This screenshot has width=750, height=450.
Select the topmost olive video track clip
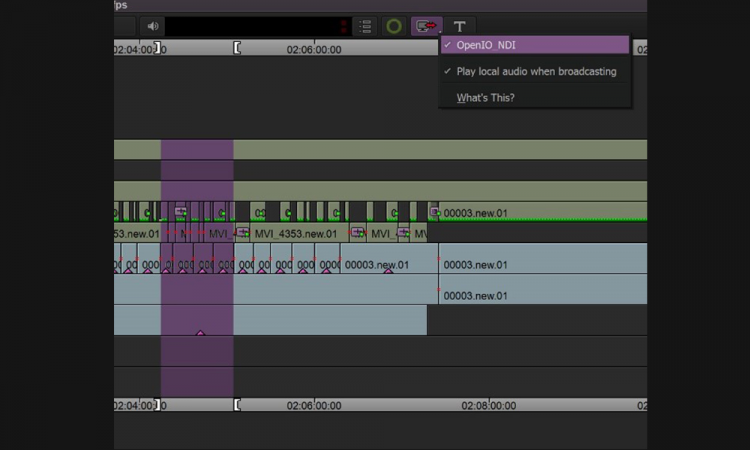(380, 150)
